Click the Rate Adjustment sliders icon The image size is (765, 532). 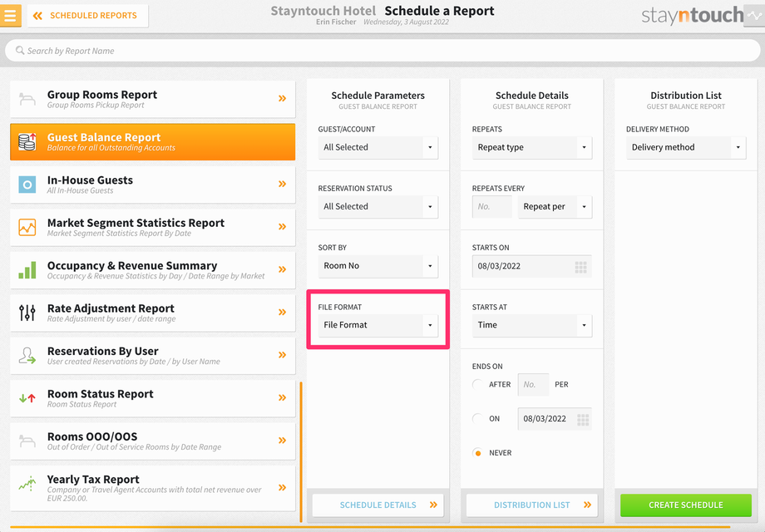pos(27,313)
